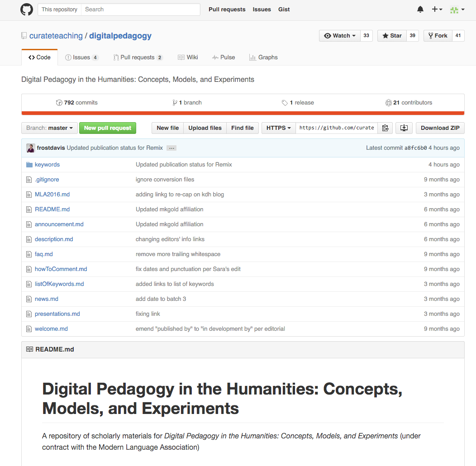
Task: Click the contributors people icon
Action: 388,103
